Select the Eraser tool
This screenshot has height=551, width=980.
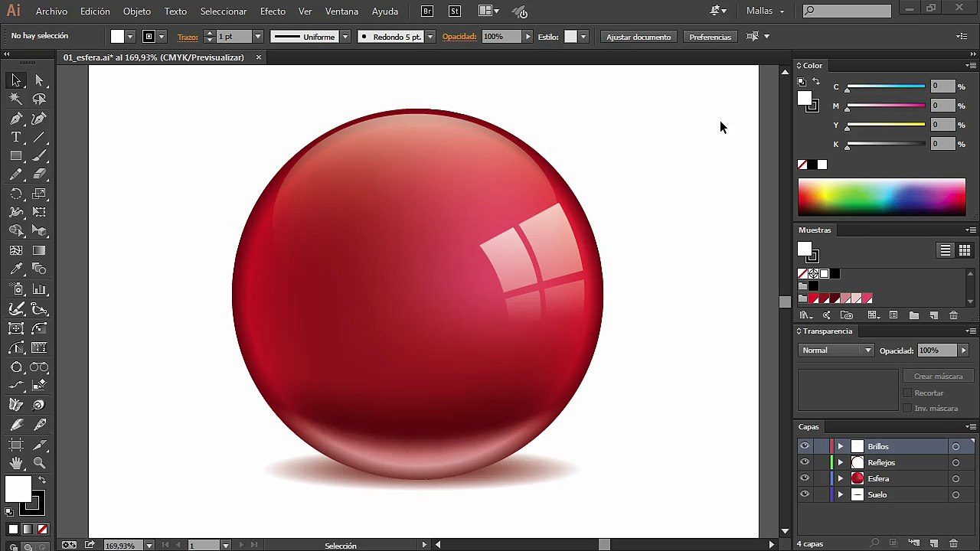[40, 174]
